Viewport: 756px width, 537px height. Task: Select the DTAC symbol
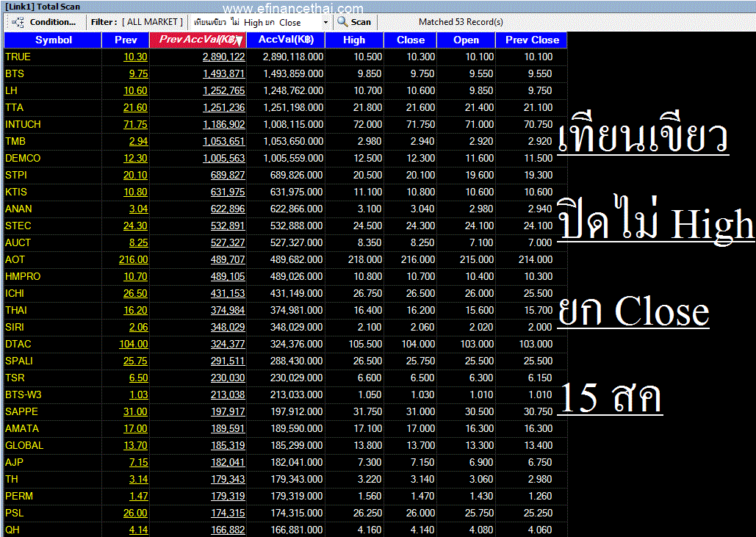18,344
